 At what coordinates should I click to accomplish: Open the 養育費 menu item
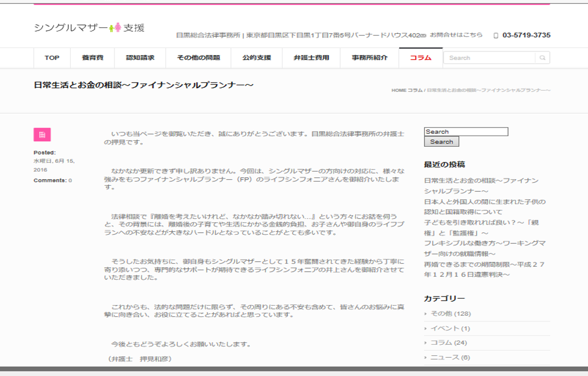[x=93, y=58]
